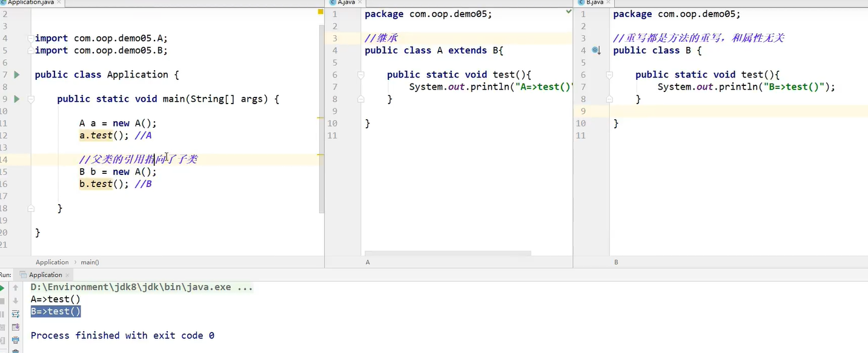Screen dimensions: 868x353
Task: Click the green inspection checkmark in A.java
Action: click(x=568, y=12)
